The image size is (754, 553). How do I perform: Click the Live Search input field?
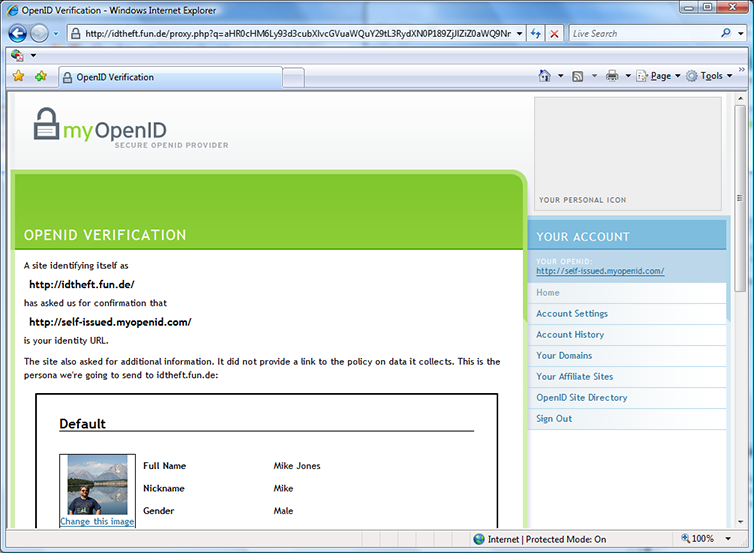[642, 33]
